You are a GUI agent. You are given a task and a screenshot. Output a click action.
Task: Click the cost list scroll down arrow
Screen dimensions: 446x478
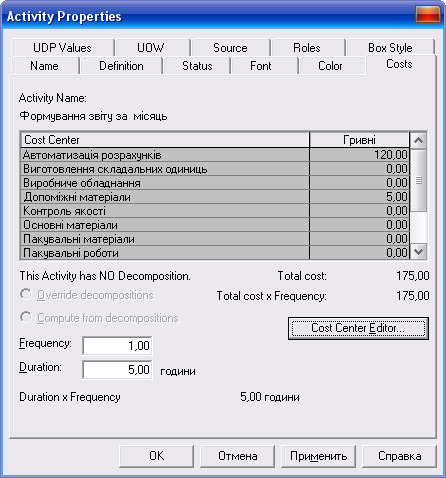(418, 252)
